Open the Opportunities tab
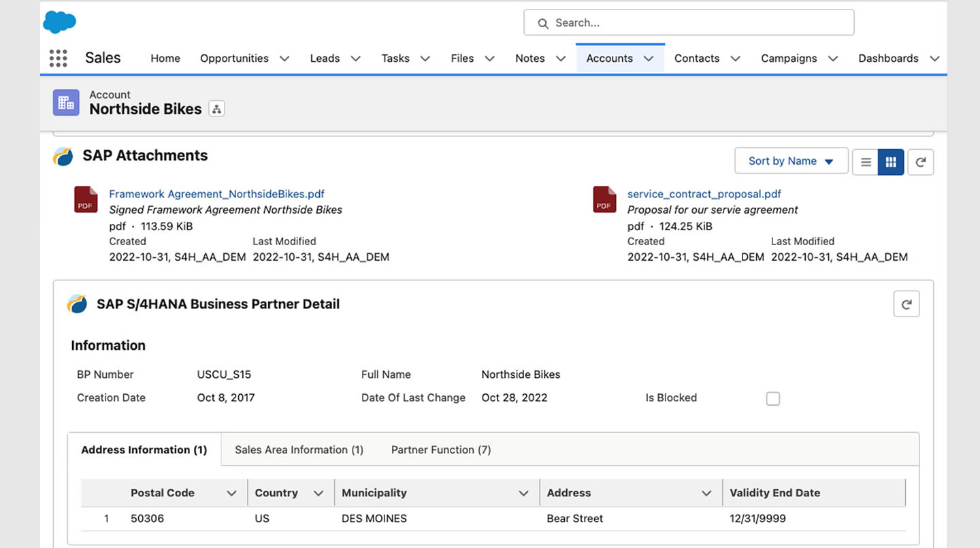The height and width of the screenshot is (548, 980). (234, 59)
